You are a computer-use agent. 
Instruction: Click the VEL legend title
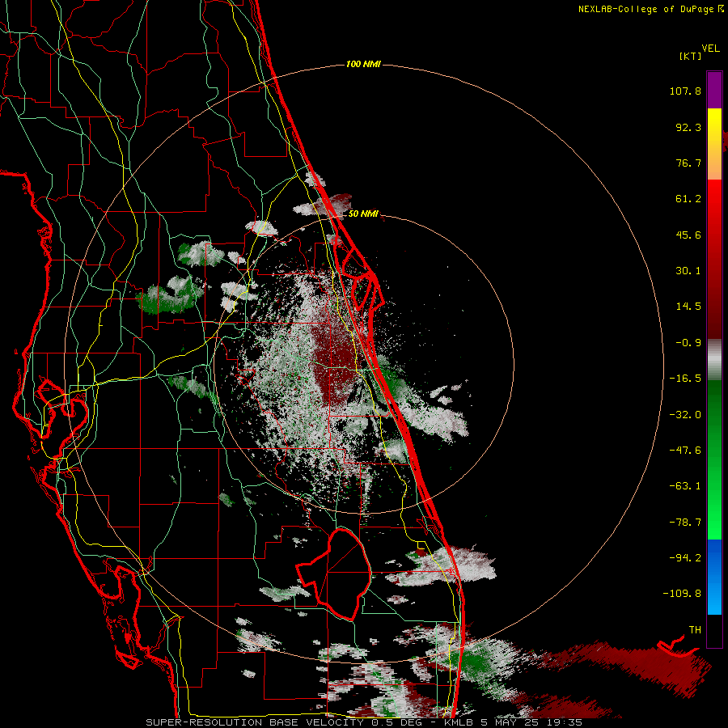point(710,49)
